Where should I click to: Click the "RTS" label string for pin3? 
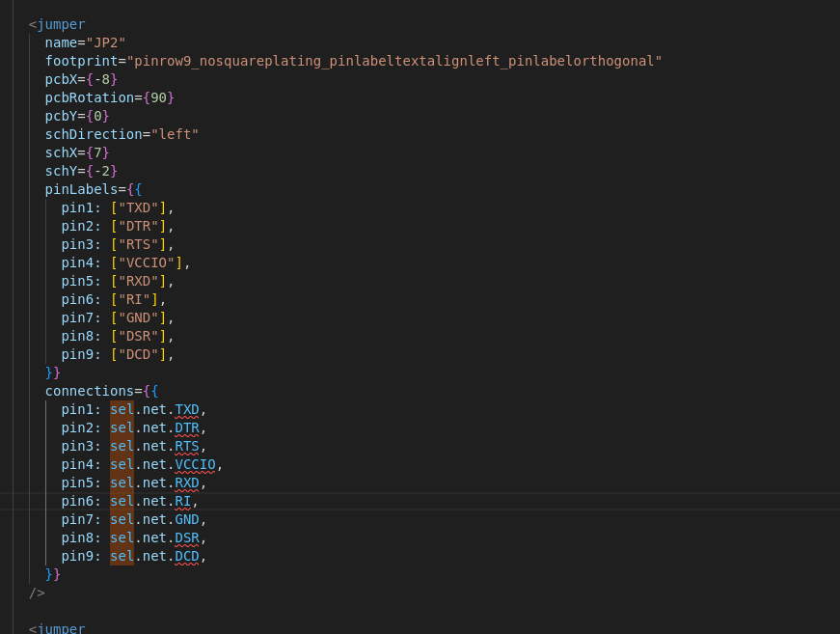point(138,244)
